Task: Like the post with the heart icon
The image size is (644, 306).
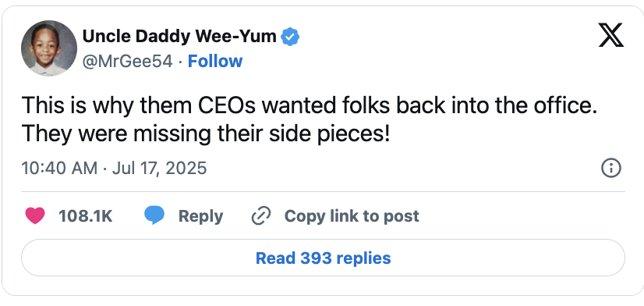Action: (x=35, y=216)
